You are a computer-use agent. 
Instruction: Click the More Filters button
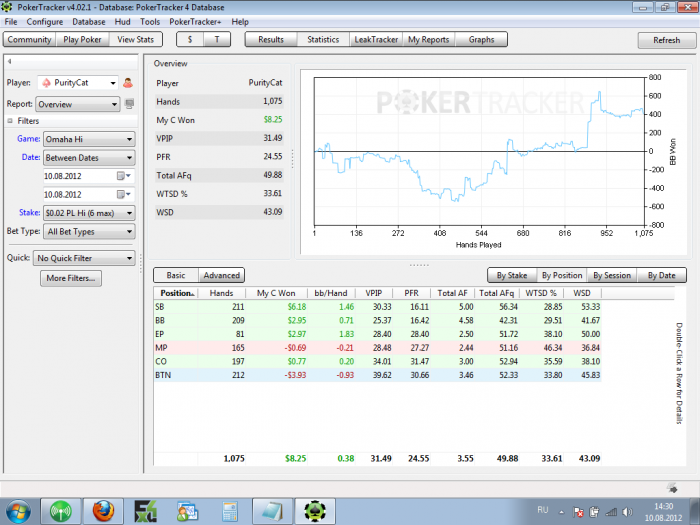71,278
